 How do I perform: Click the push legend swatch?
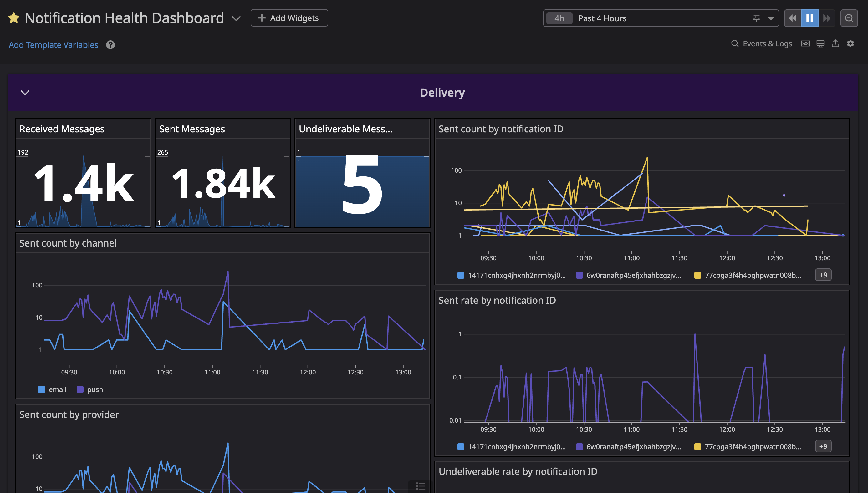point(80,389)
